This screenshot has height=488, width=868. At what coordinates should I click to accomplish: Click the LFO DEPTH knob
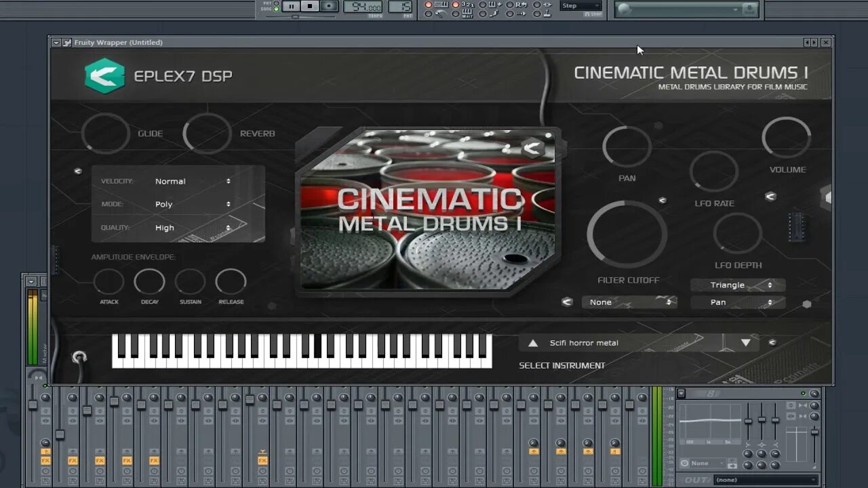738,234
